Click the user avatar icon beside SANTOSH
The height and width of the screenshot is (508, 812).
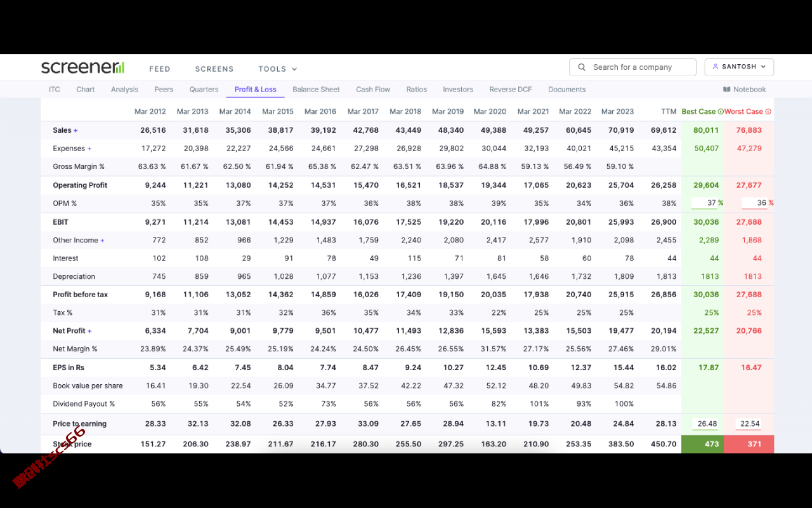pyautogui.click(x=716, y=67)
